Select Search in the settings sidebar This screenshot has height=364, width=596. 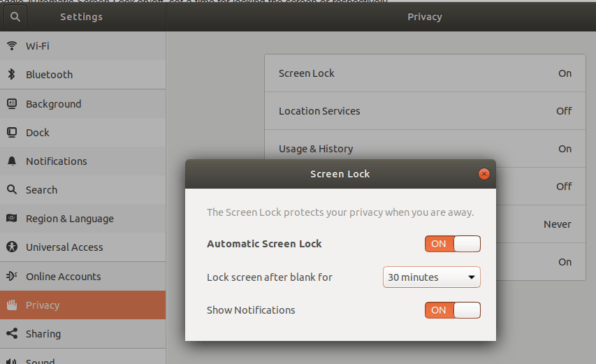41,190
